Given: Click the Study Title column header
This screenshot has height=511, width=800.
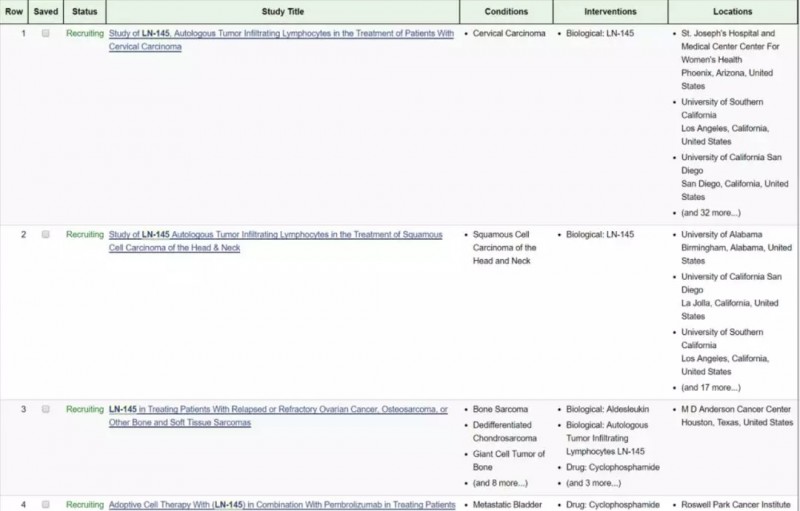Looking at the screenshot, I should pos(283,12).
